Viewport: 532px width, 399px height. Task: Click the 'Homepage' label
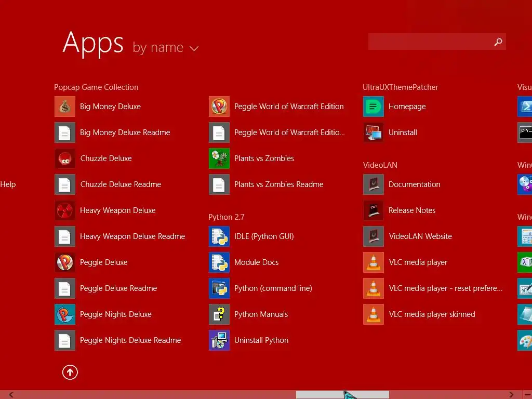pos(407,107)
